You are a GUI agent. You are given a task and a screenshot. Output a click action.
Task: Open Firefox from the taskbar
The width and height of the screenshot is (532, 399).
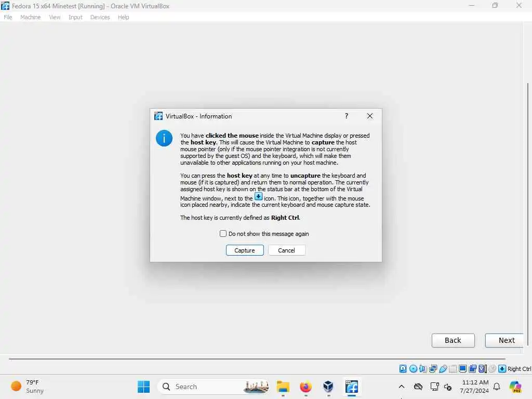click(305, 387)
